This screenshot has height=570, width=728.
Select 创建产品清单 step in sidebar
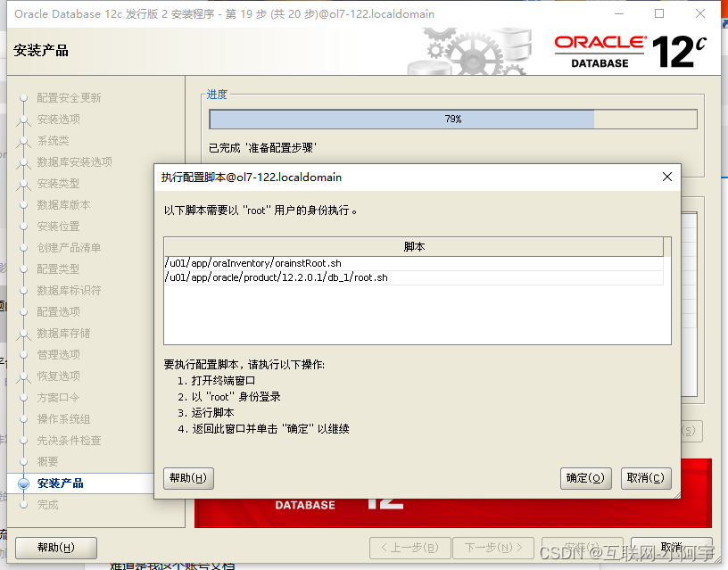tap(69, 248)
